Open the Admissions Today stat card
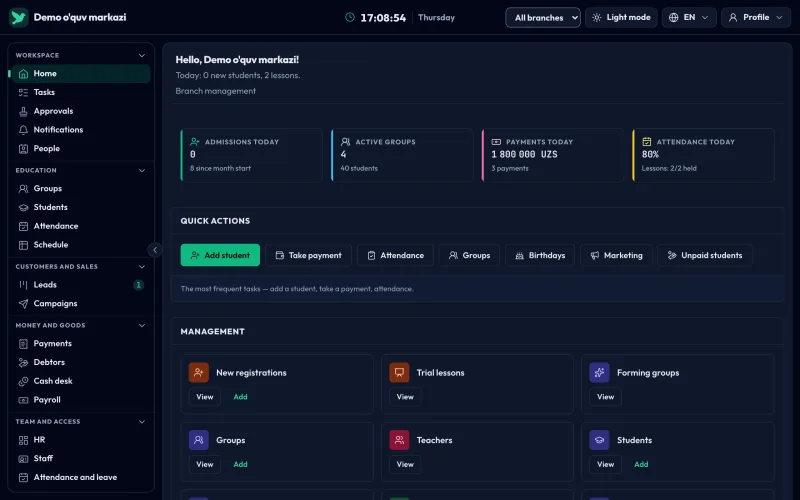This screenshot has width=800, height=500. tap(252, 155)
